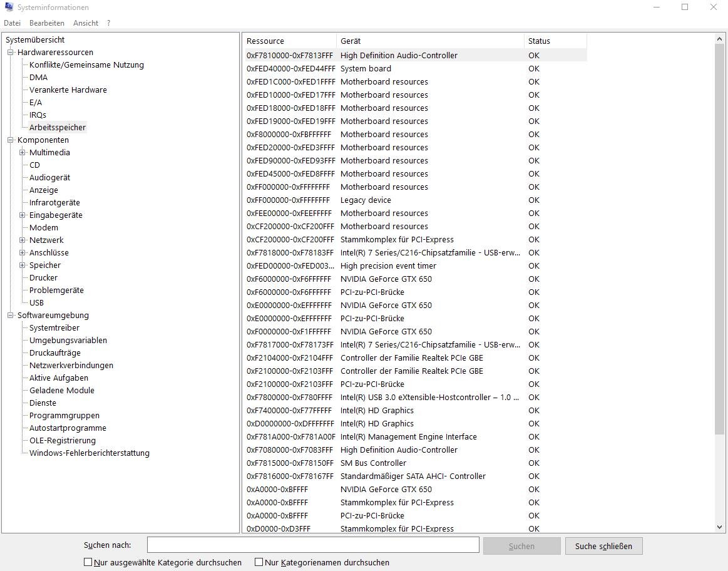The height and width of the screenshot is (571, 728).
Task: Select the Geladene Module tree item
Action: [62, 391]
